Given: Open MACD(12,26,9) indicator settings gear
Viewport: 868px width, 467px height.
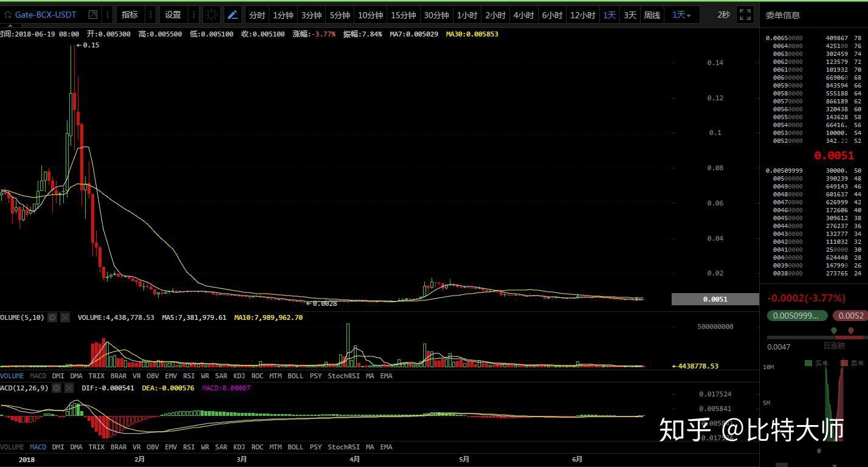Looking at the screenshot, I should click(x=57, y=388).
